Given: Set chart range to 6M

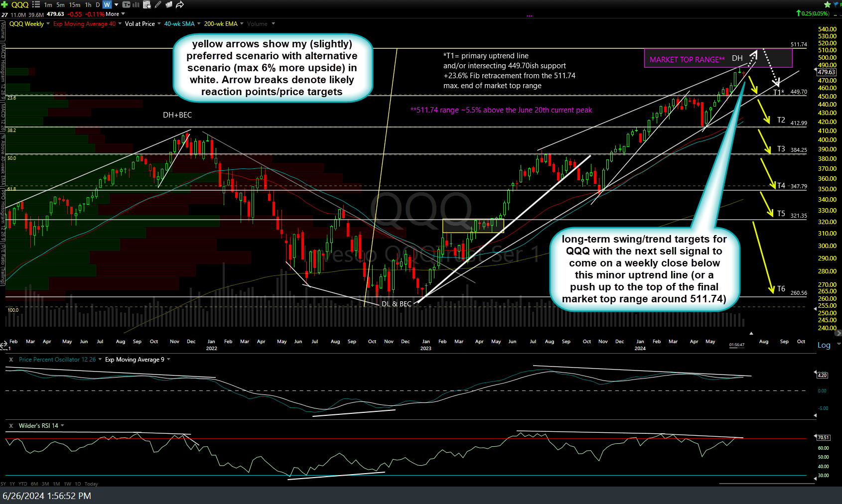Looking at the screenshot, I should pos(34,484).
